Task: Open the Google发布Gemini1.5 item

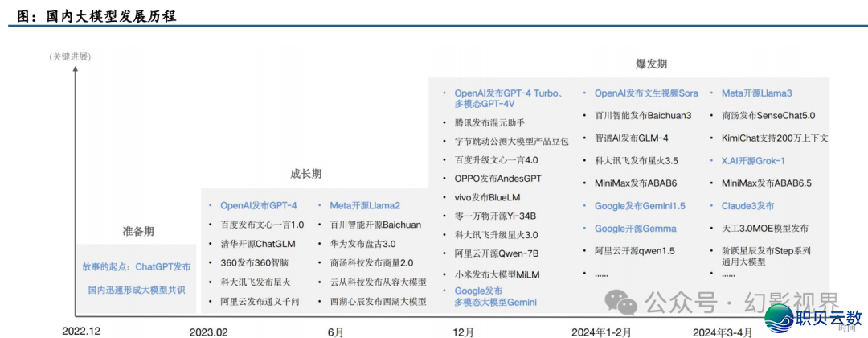Action: click(x=640, y=206)
